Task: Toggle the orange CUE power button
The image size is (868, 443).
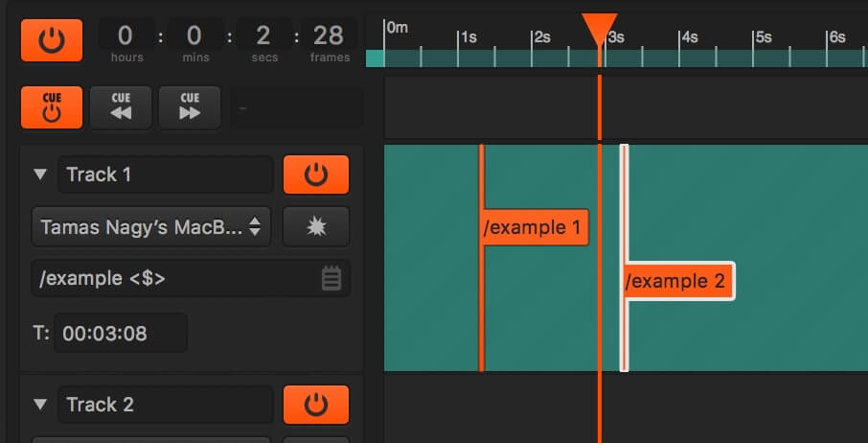Action: click(52, 107)
